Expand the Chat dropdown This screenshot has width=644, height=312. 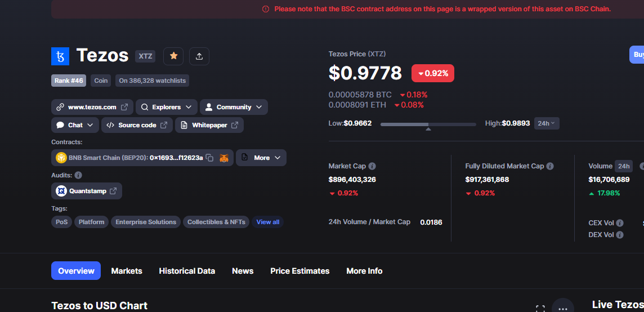(x=75, y=125)
